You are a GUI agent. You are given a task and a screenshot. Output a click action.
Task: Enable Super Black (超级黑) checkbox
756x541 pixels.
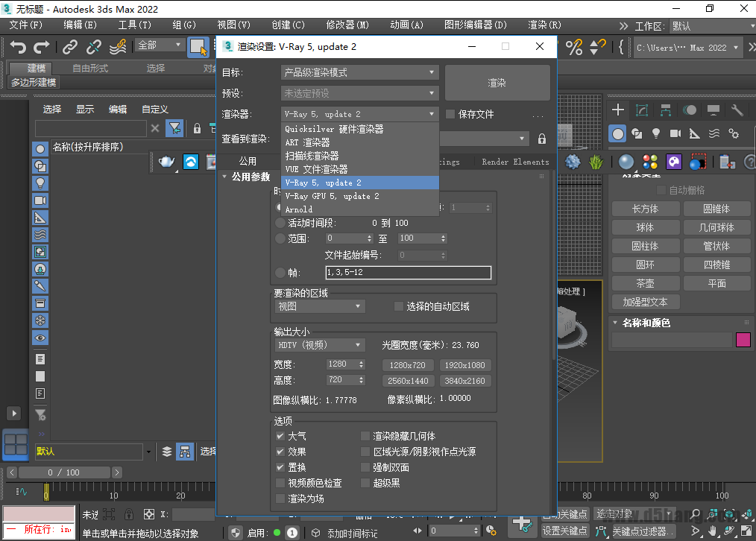[365, 483]
